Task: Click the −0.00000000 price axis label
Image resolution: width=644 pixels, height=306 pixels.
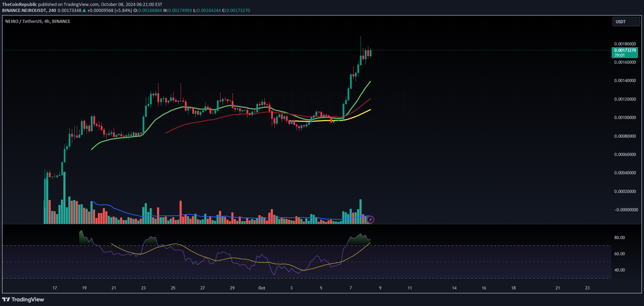Action: (626, 210)
